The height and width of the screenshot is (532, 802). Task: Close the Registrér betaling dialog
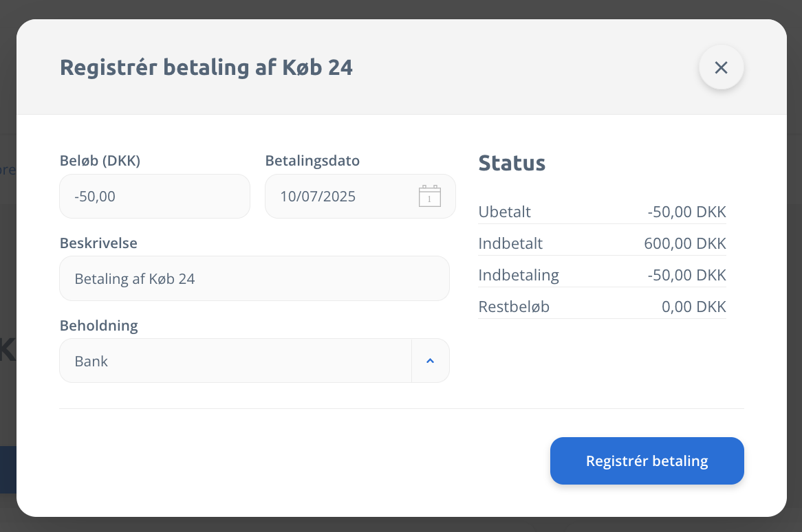point(721,67)
